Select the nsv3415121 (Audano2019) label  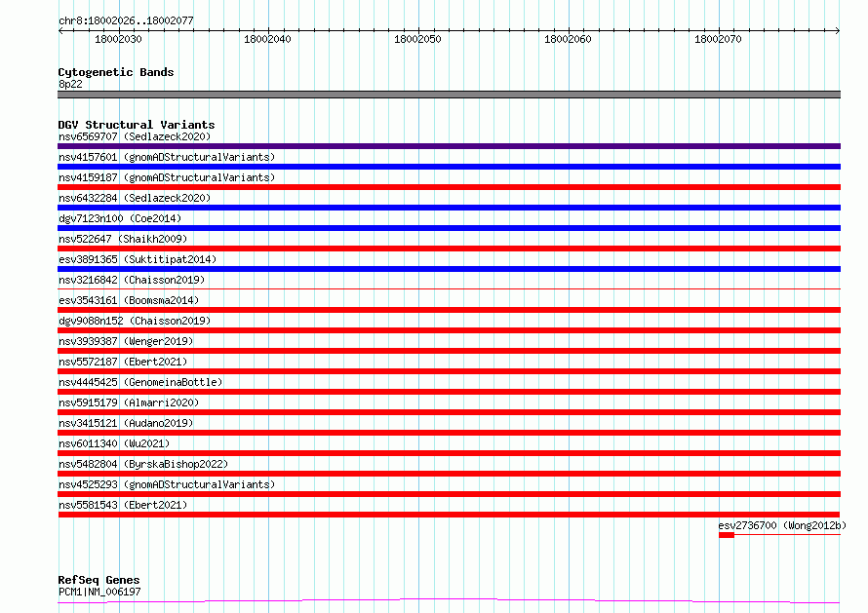pyautogui.click(x=126, y=423)
